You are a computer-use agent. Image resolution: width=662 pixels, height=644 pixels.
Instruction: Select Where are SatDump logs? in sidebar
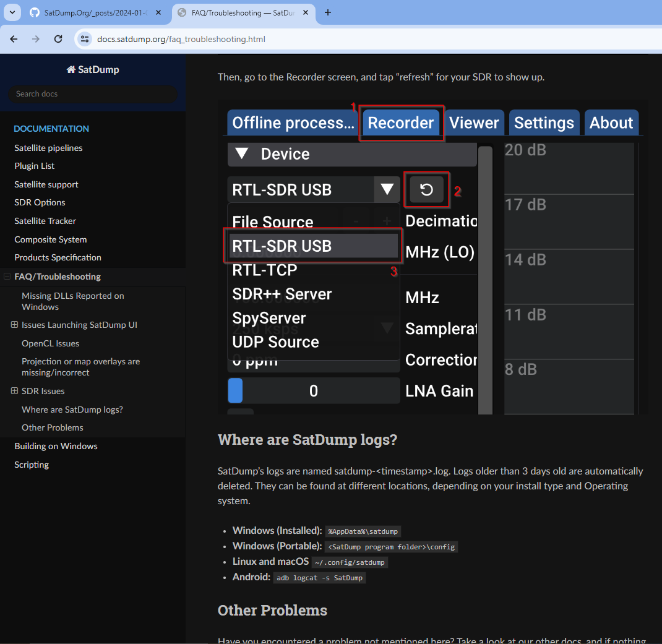coord(72,410)
